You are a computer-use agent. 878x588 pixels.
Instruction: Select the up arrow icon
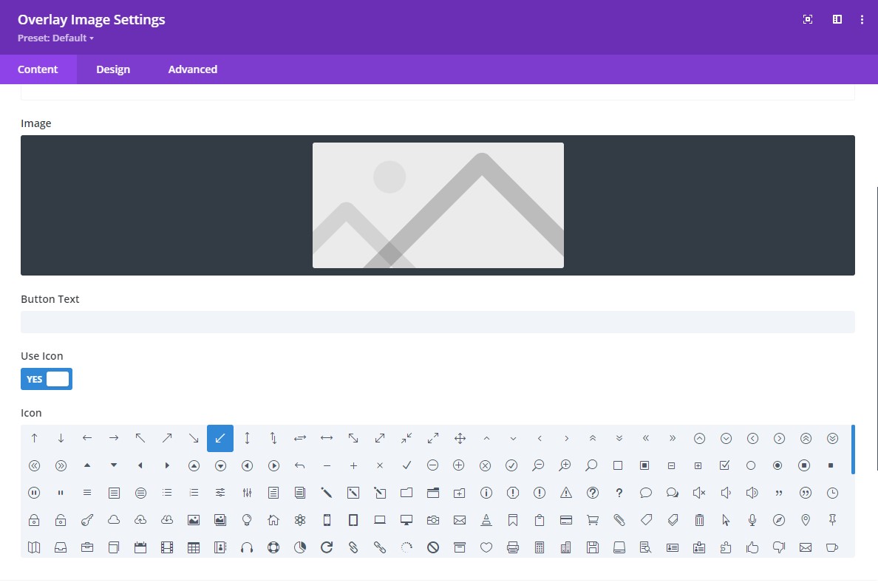coord(34,438)
